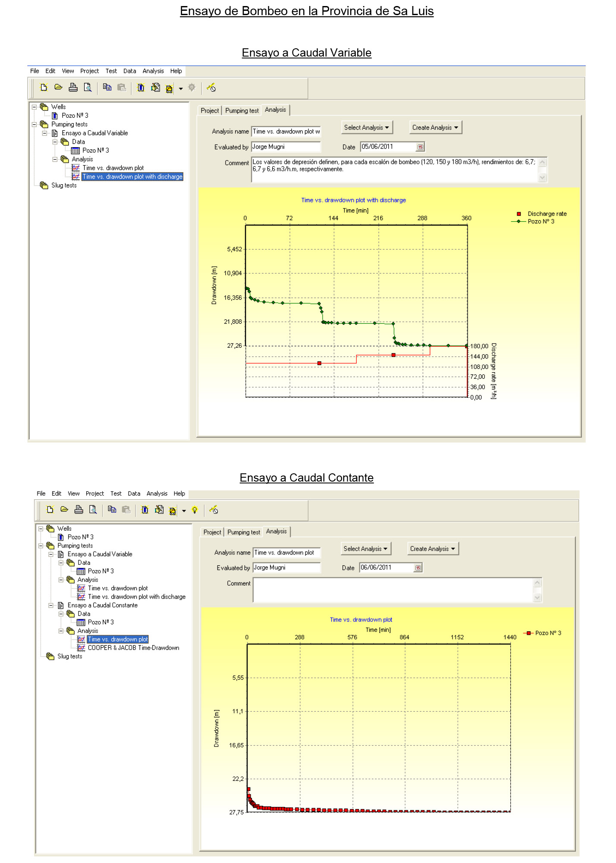
Task: Open Select Analysis dropdown in upper window
Action: tap(367, 127)
